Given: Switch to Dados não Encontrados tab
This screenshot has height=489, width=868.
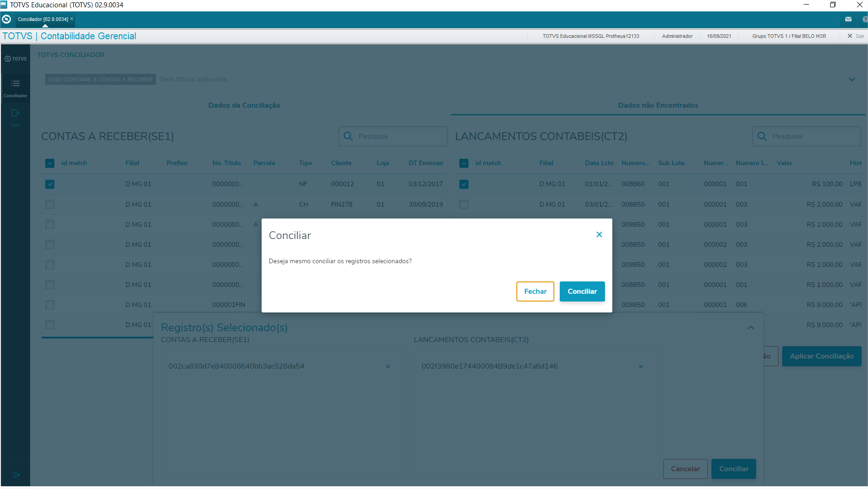Looking at the screenshot, I should point(658,105).
